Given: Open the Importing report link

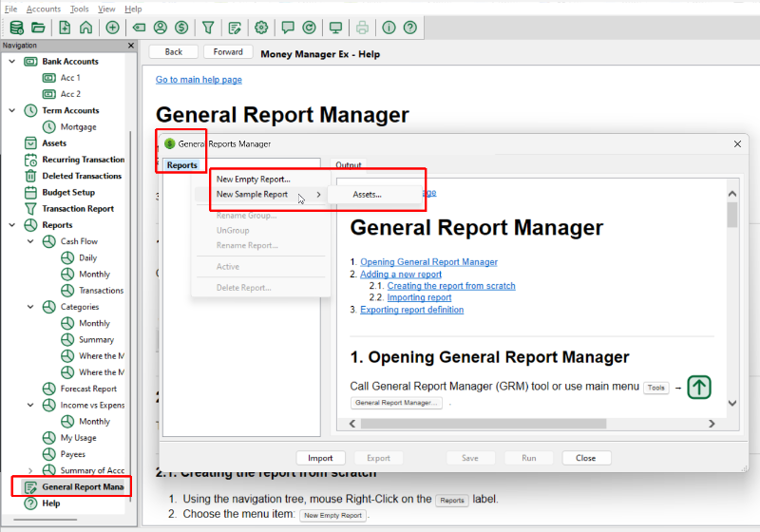Looking at the screenshot, I should point(419,297).
